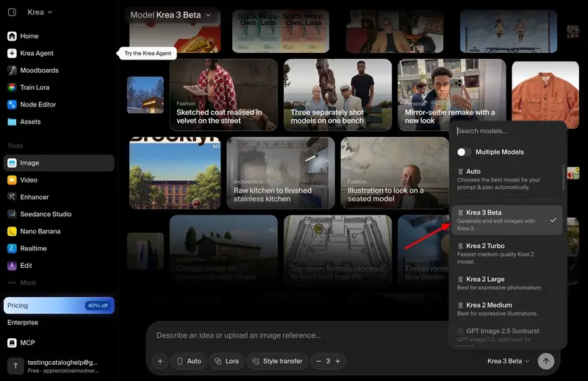Click the Train Lora icon
Image resolution: width=588 pixels, height=381 pixels.
(x=12, y=88)
